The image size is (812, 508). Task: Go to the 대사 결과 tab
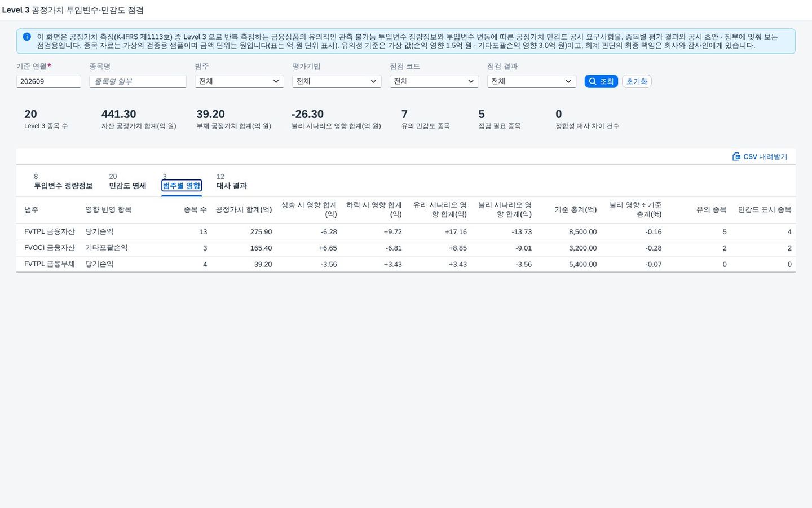point(232,186)
